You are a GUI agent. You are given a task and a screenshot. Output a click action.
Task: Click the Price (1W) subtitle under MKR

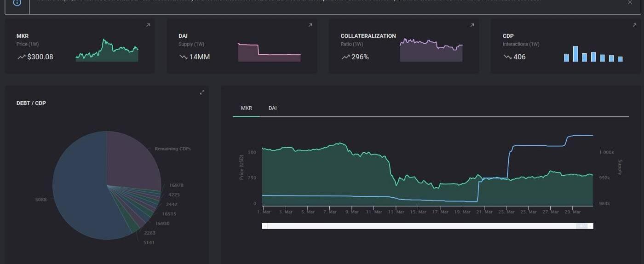click(28, 44)
